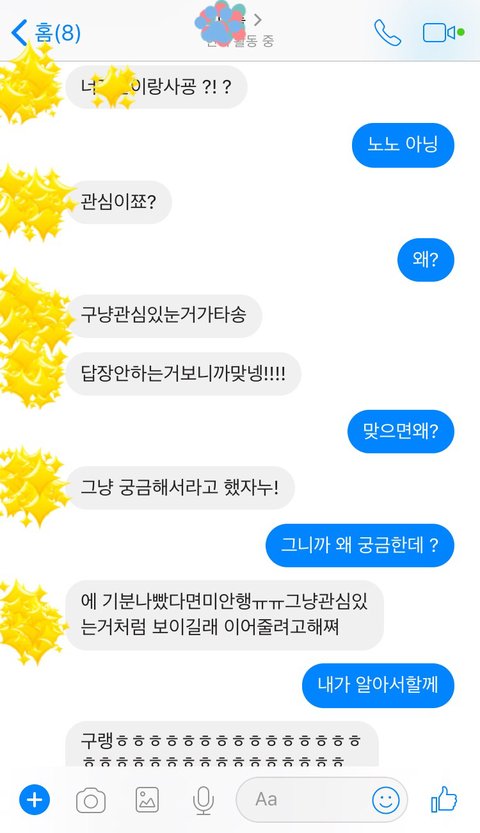The image size is (480, 833).
Task: Open the photo gallery picker
Action: coord(147,800)
